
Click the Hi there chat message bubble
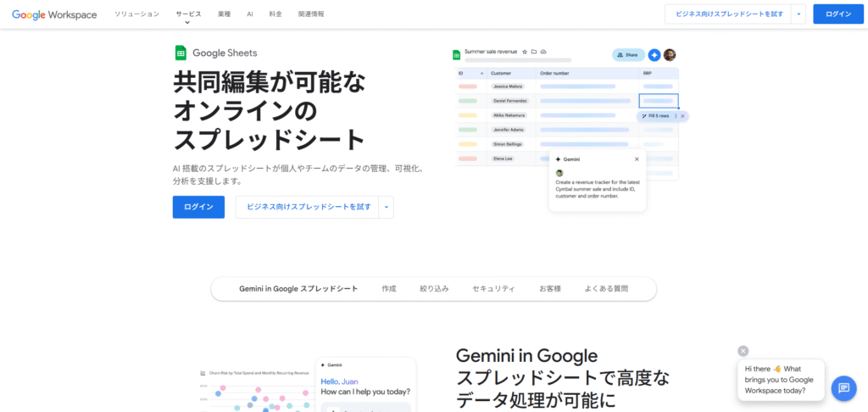tap(781, 380)
